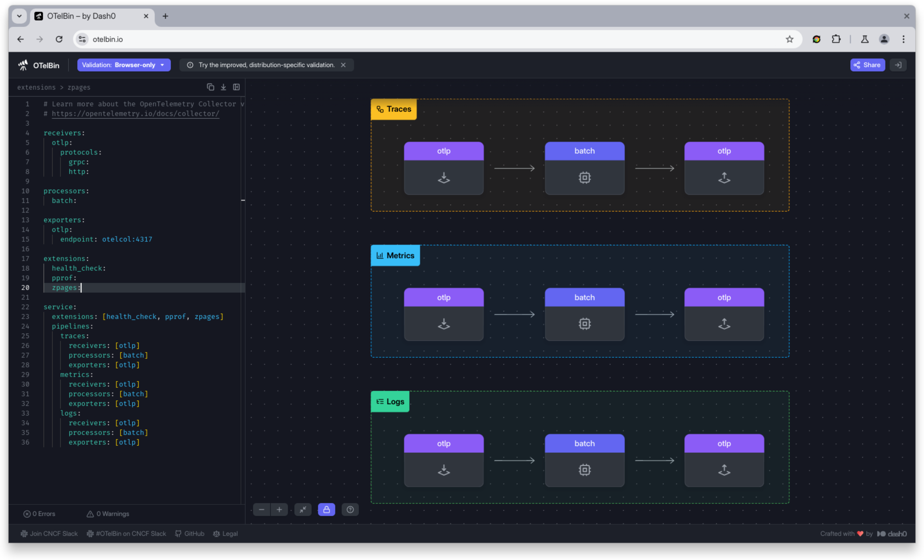Unlock the pipeline diagram layout

tap(326, 510)
